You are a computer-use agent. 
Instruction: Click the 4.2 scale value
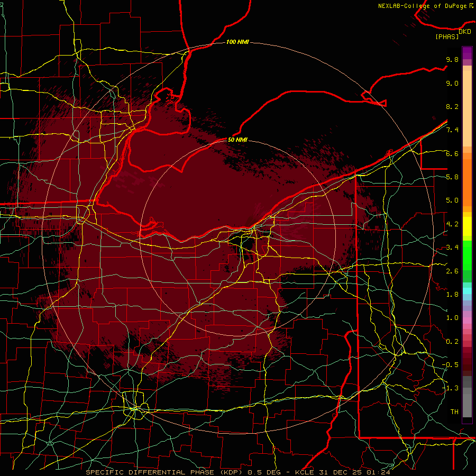[x=452, y=224]
